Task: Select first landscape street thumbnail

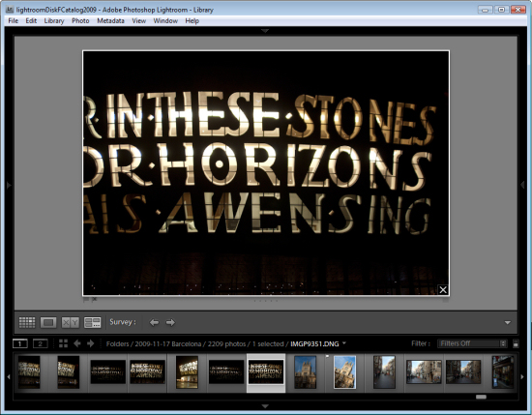Action: tap(424, 371)
